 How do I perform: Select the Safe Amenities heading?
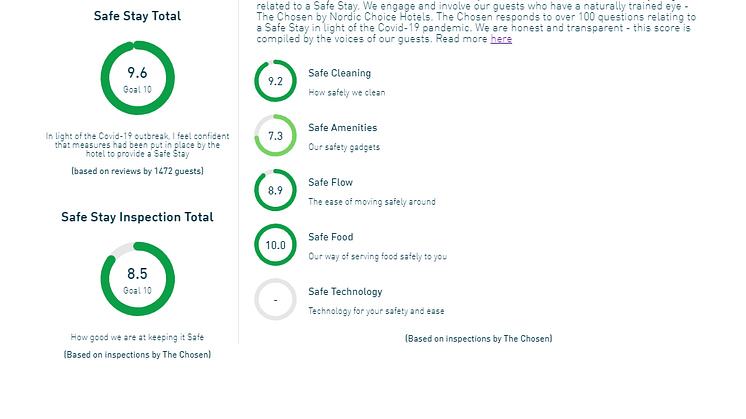point(342,128)
